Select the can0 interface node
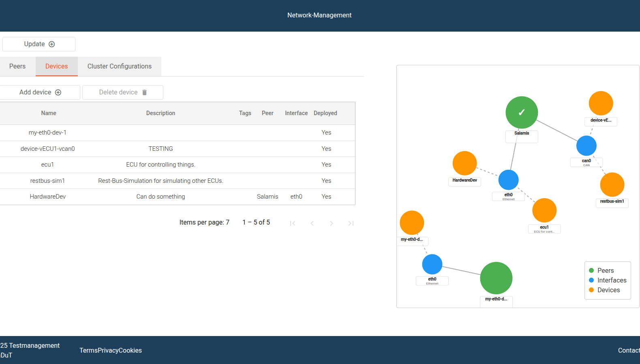 pyautogui.click(x=586, y=146)
